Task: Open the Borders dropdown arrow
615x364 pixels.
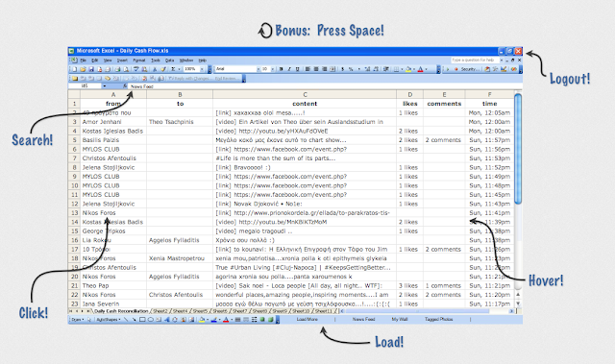Action: [x=402, y=69]
